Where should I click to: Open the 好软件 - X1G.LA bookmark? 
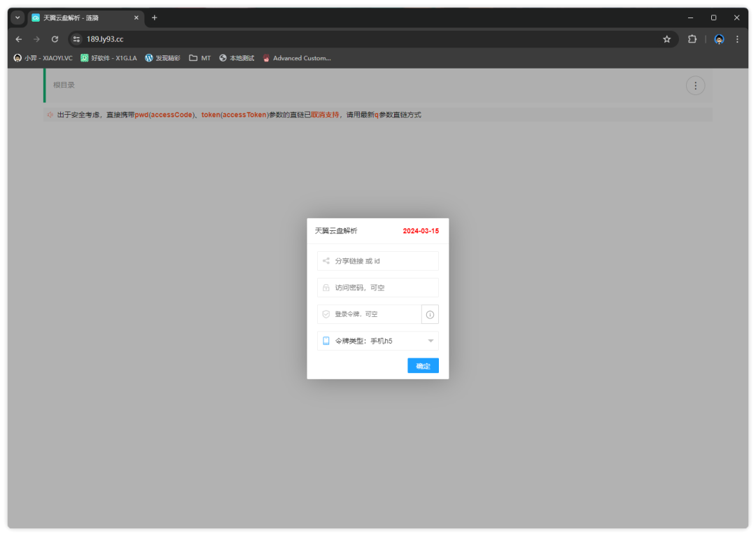point(108,58)
